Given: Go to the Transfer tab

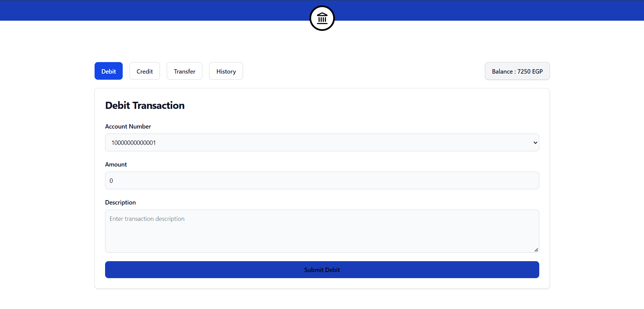Looking at the screenshot, I should pyautogui.click(x=184, y=71).
